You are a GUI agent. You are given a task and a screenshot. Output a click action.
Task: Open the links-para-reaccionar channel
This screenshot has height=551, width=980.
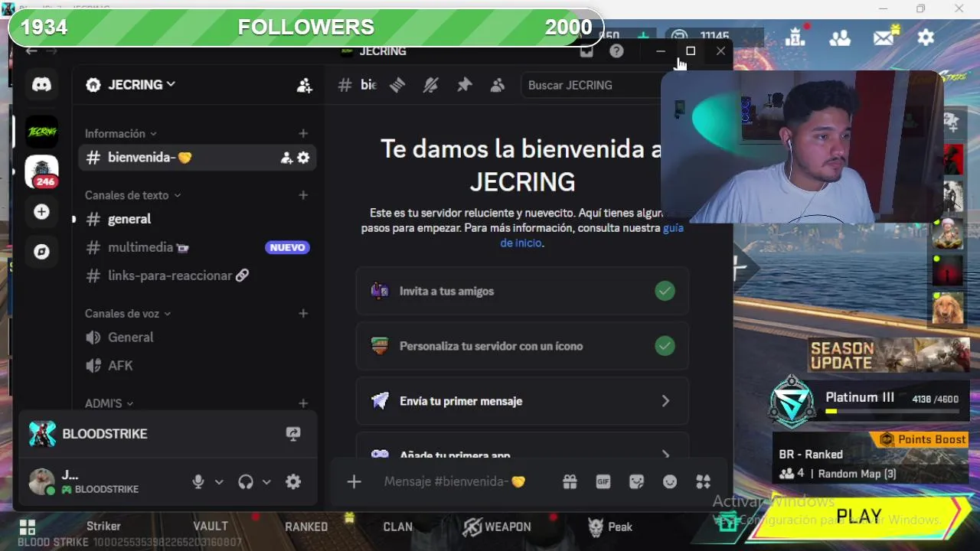tap(198, 276)
